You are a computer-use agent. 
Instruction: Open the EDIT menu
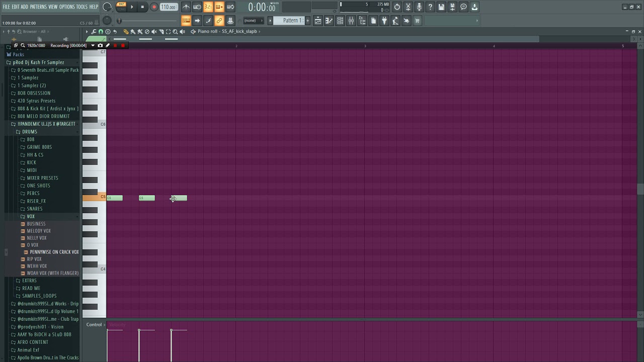16,7
